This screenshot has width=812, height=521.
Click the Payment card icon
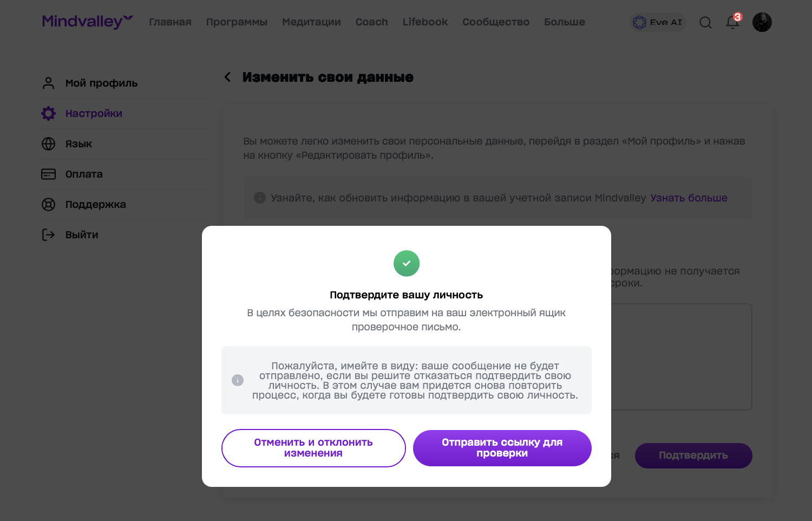click(x=49, y=174)
